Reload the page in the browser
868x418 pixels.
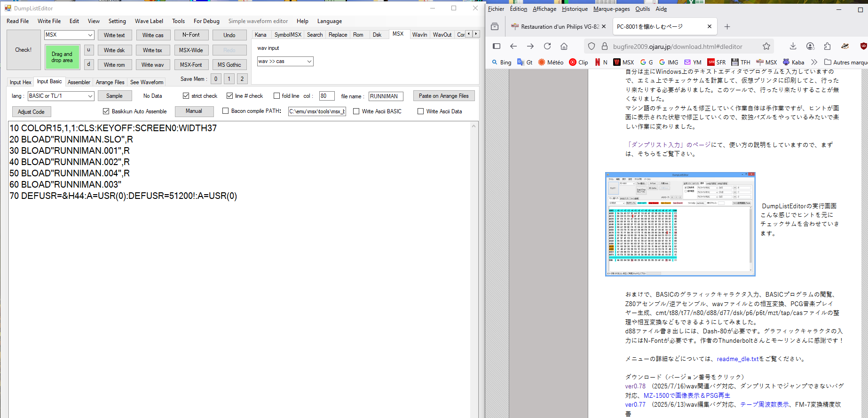pyautogui.click(x=547, y=46)
